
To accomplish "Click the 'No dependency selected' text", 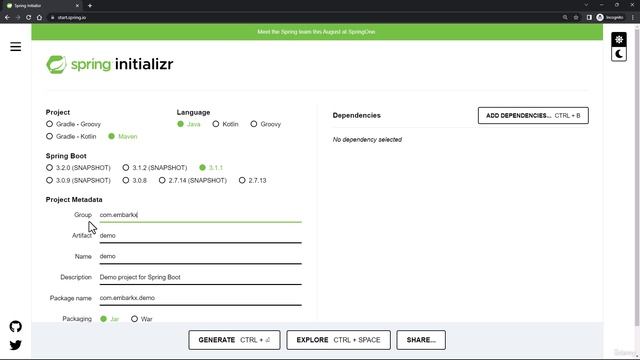I will [367, 140].
